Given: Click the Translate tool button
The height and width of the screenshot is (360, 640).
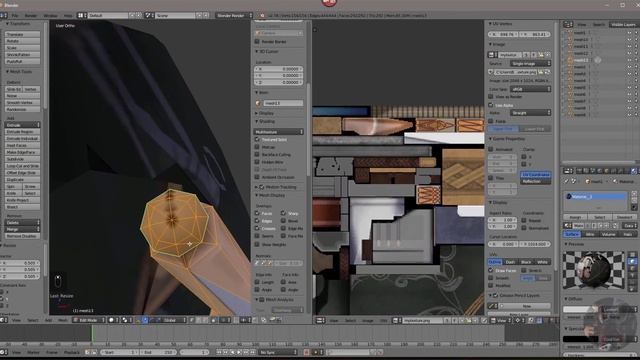Looking at the screenshot, I should coord(22,34).
